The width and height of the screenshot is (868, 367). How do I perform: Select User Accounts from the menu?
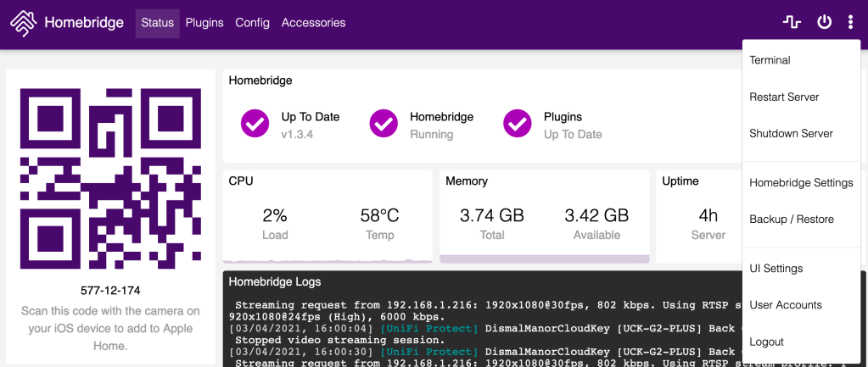click(785, 304)
